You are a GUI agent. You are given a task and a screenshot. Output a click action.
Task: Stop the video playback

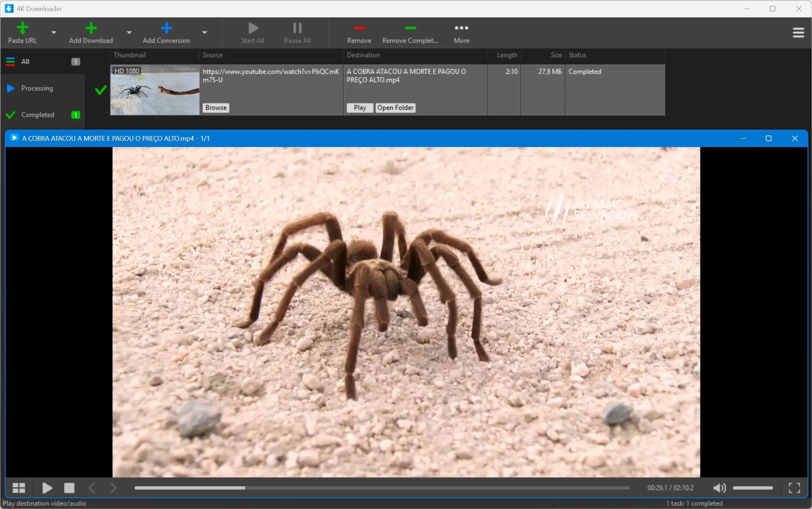[x=69, y=488]
